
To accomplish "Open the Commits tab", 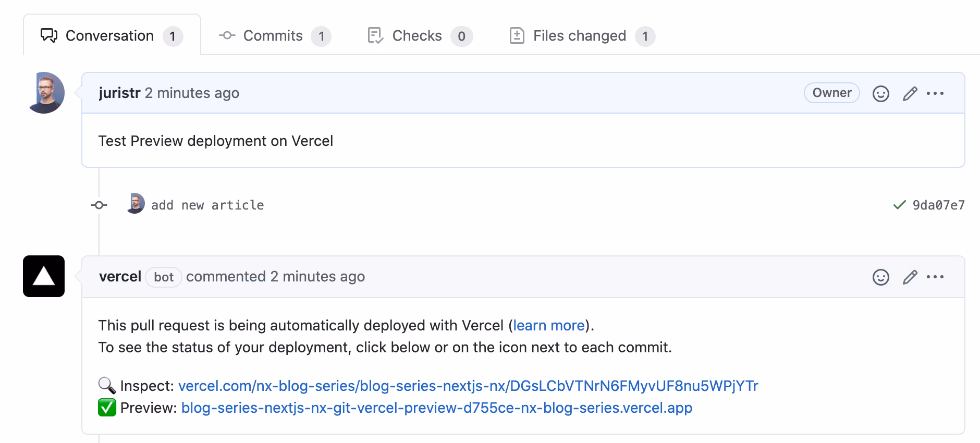I will point(274,36).
